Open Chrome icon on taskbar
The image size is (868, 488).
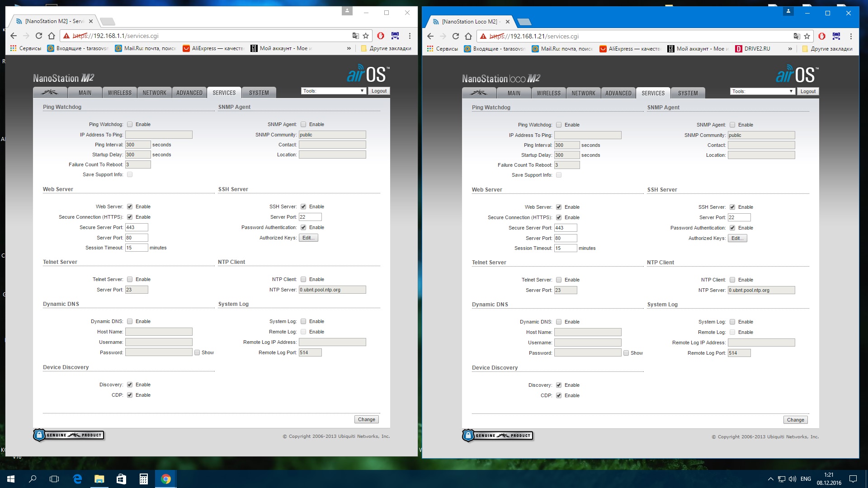(166, 479)
